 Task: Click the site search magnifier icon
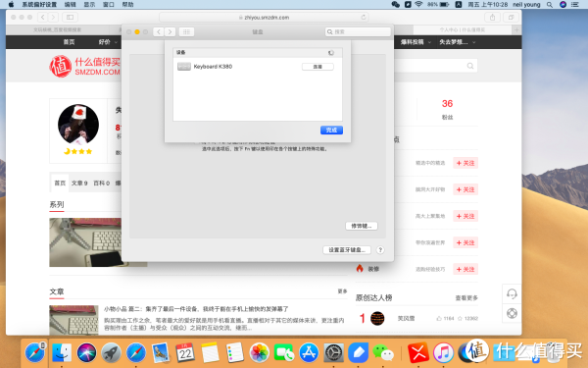(470, 66)
